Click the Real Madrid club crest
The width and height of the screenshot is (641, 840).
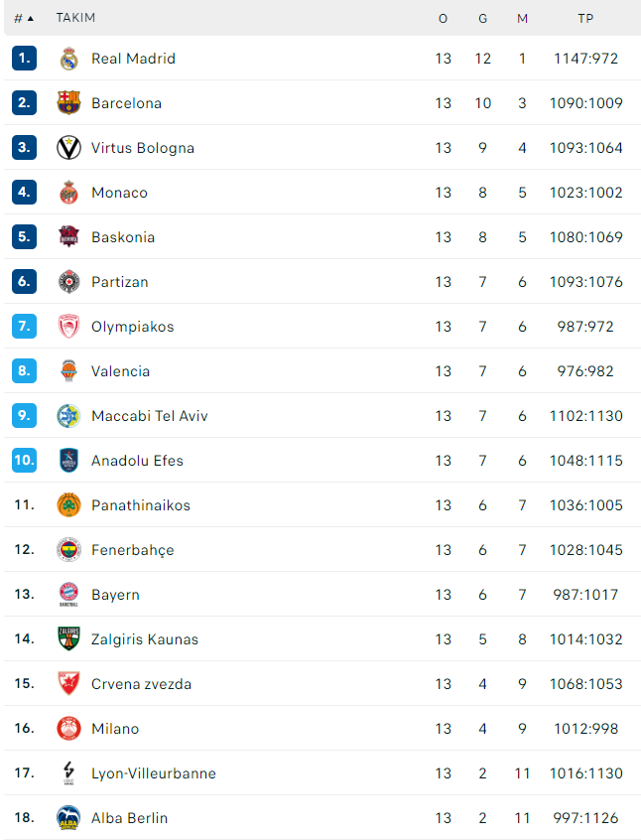pyautogui.click(x=68, y=59)
